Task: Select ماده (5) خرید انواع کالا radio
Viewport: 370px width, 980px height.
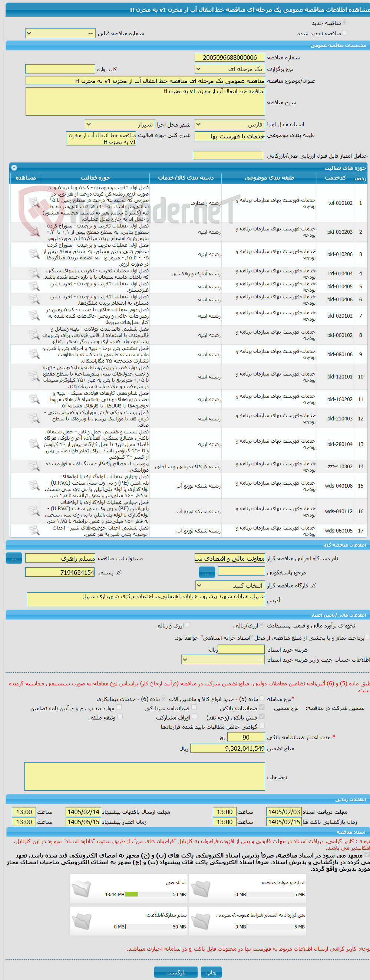Action: [x=262, y=698]
